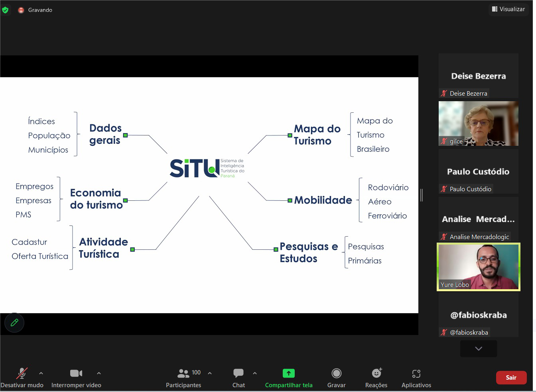The height and width of the screenshot is (392, 536).
Task: Click the panel divider handle beside shared screen
Action: [x=422, y=195]
